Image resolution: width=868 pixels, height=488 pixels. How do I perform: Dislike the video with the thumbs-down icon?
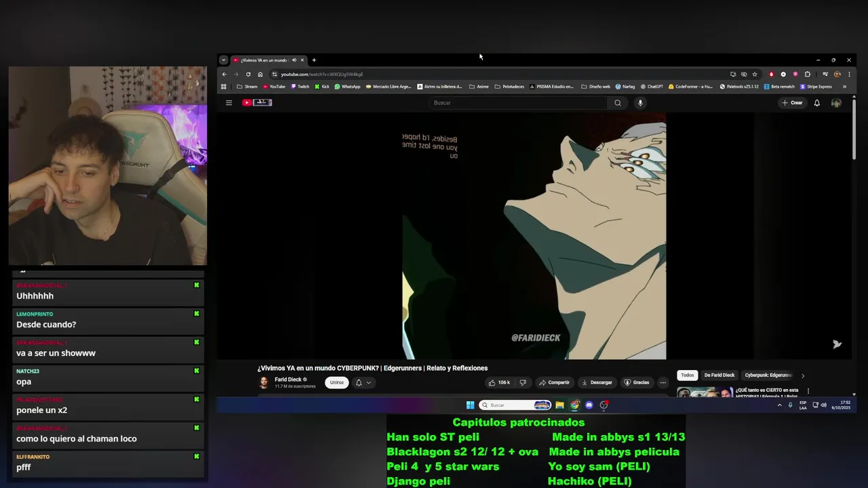tap(522, 382)
